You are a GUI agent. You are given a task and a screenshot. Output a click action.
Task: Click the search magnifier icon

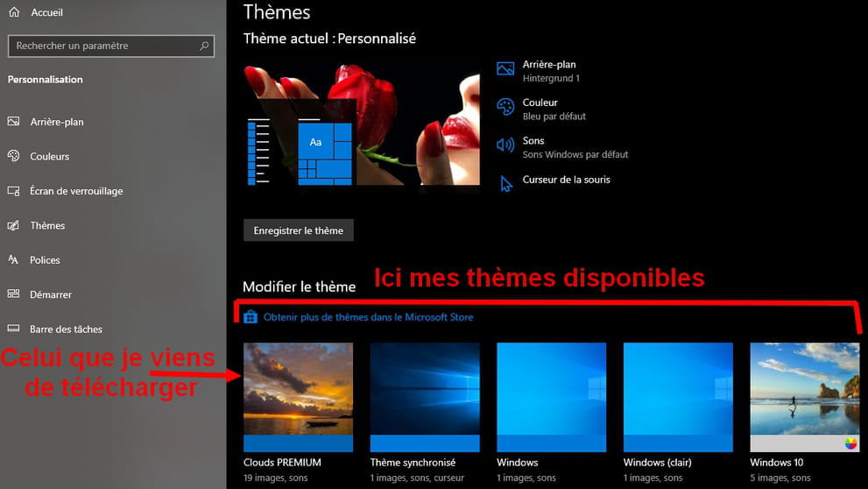[204, 46]
